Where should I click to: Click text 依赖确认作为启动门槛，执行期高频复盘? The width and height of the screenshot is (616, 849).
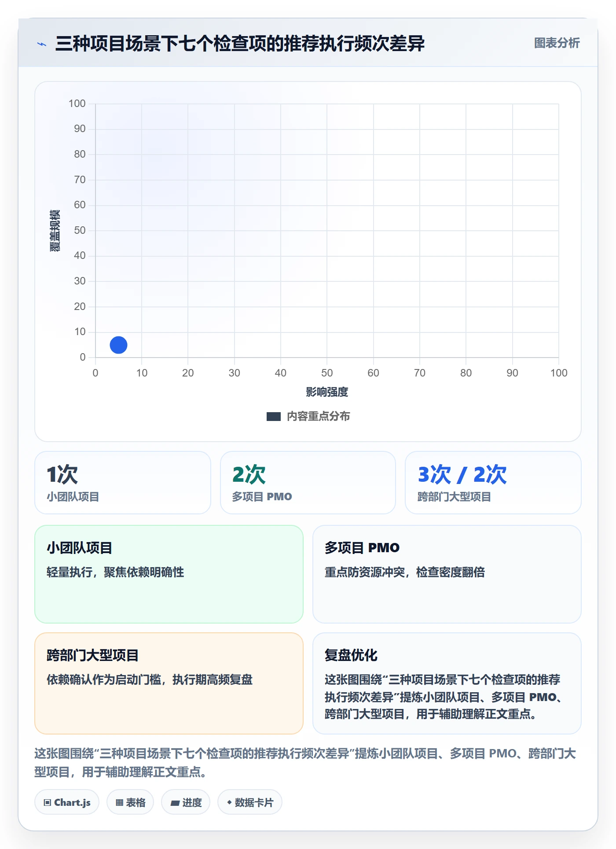[150, 679]
